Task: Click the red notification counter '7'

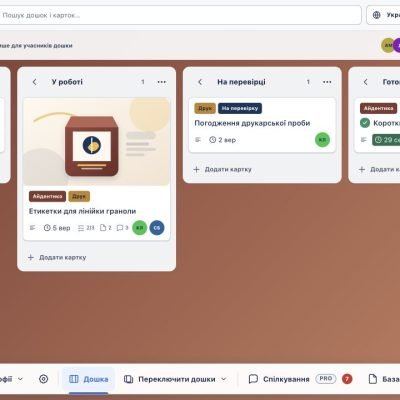Action: (347, 379)
